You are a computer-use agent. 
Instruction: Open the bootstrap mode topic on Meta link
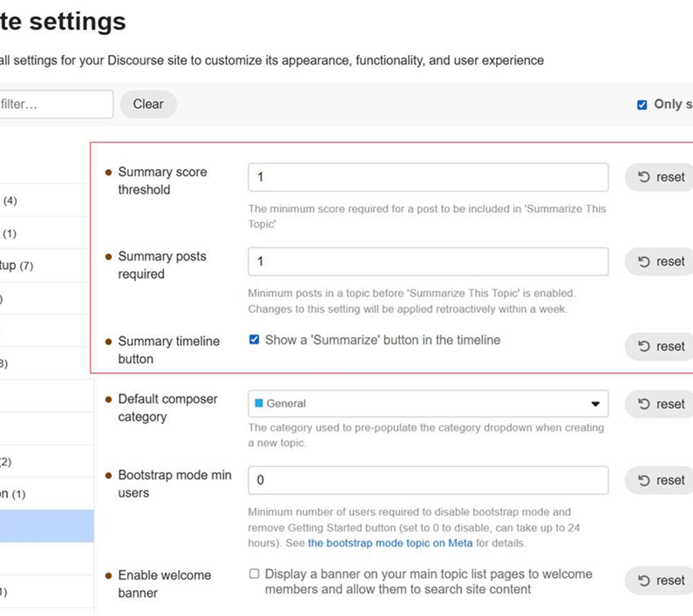391,543
